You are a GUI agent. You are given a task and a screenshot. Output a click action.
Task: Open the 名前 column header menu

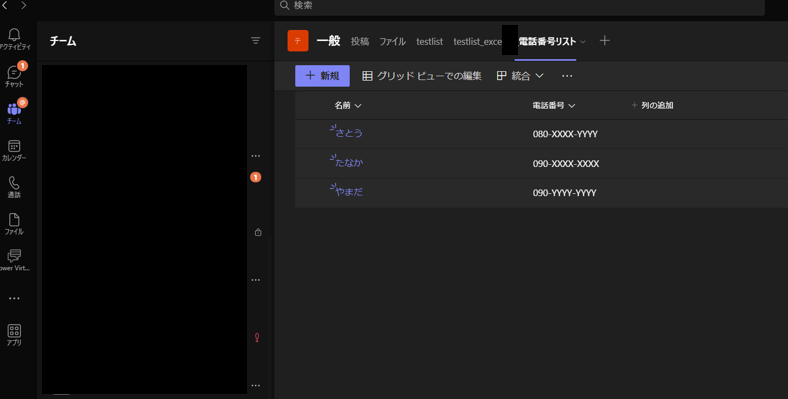click(x=348, y=106)
